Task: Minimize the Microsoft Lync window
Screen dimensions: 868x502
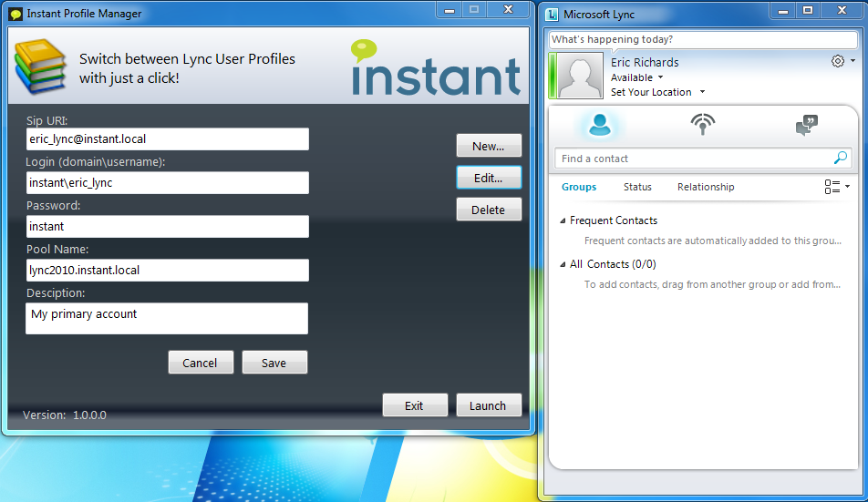Action: click(x=782, y=11)
